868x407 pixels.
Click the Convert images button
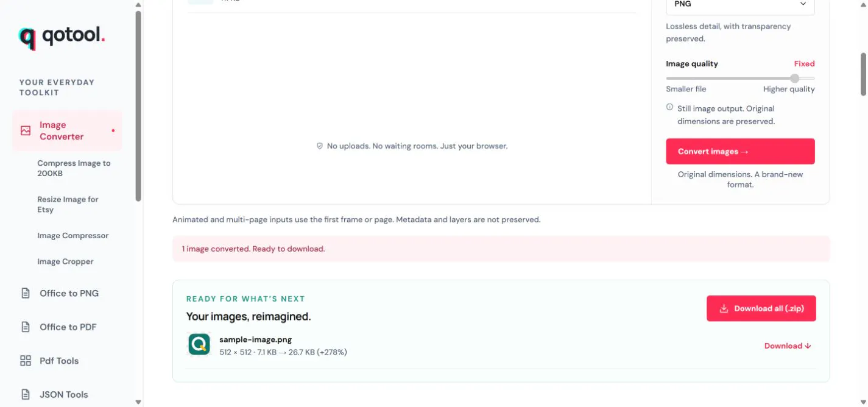pos(740,151)
